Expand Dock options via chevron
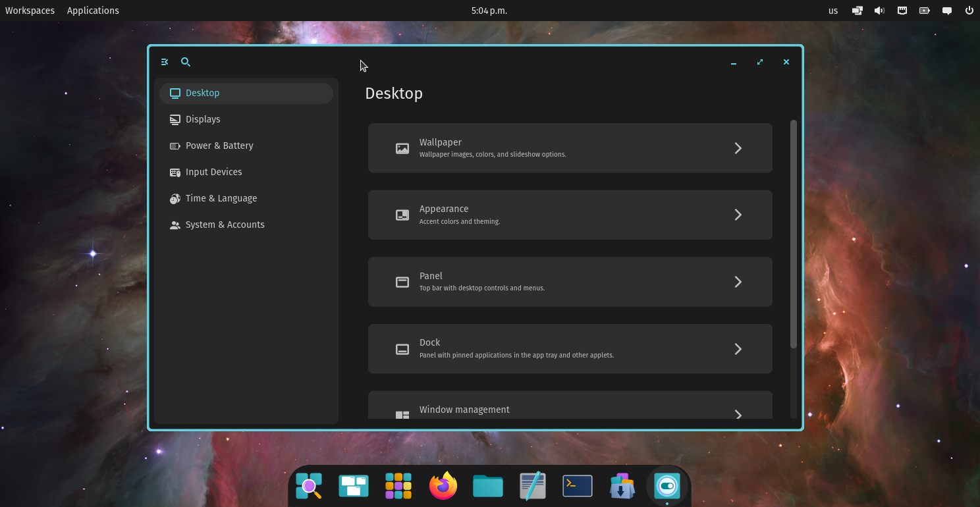 pyautogui.click(x=738, y=349)
